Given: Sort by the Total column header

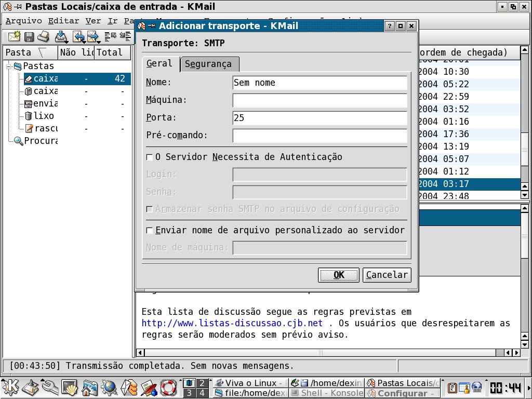Looking at the screenshot, I should [112, 52].
